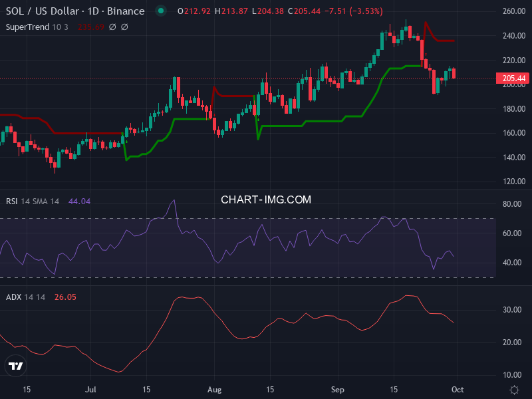Click the TradingView logo icon
Image resolution: width=532 pixels, height=399 pixels.
click(16, 366)
